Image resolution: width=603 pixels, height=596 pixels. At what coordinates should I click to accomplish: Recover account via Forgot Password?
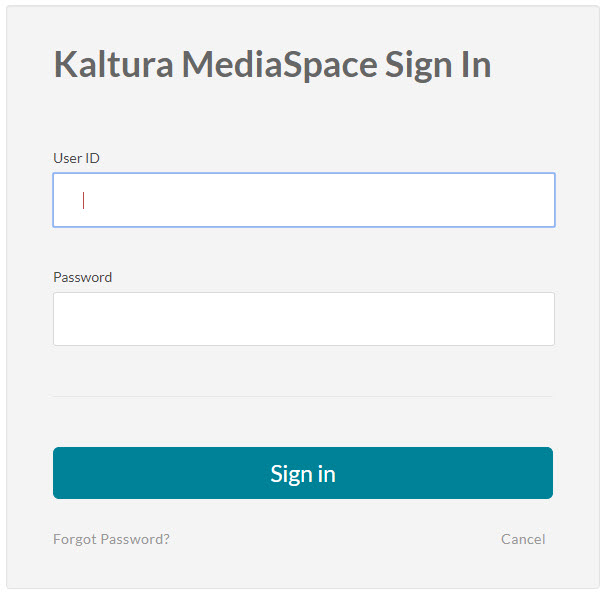click(x=111, y=539)
